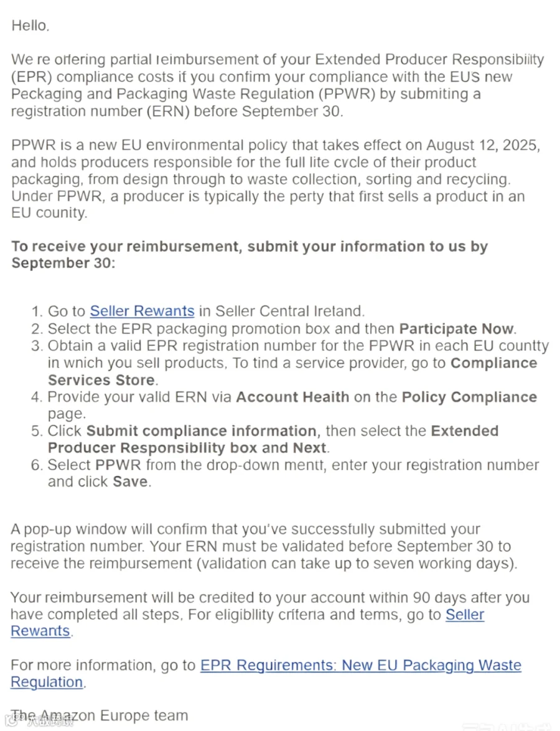Click The Amazon Europe team signature
Screen dimensions: 560x731
coord(100,715)
